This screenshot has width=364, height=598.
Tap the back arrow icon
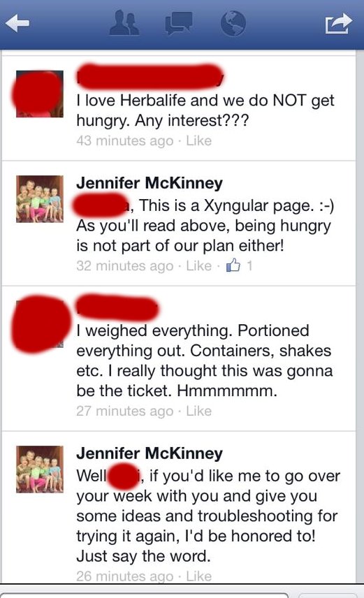tap(17, 23)
